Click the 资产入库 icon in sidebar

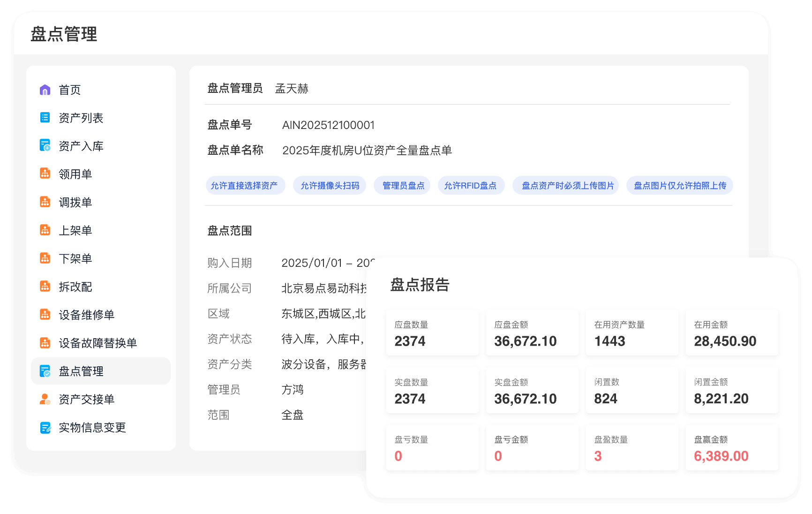[45, 146]
